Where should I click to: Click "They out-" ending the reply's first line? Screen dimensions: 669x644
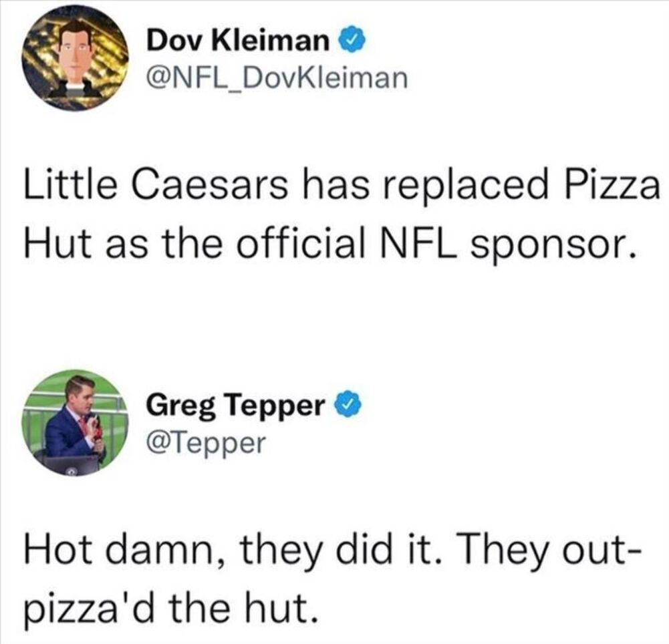click(560, 550)
